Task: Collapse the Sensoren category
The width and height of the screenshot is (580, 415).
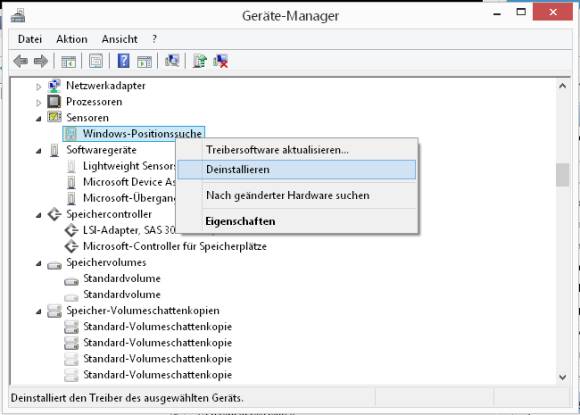Action: coord(38,119)
